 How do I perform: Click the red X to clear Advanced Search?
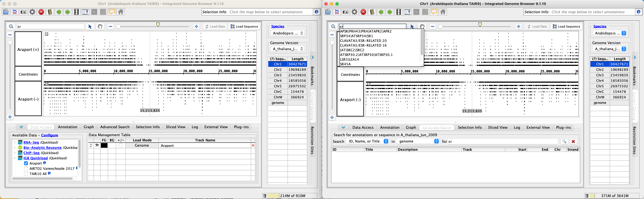(x=573, y=141)
